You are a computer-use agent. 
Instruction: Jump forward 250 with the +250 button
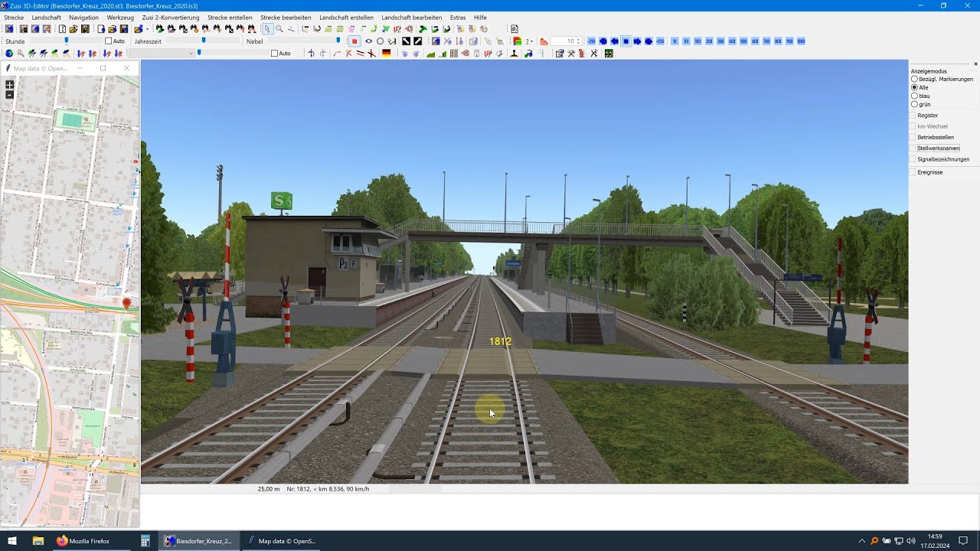[660, 41]
